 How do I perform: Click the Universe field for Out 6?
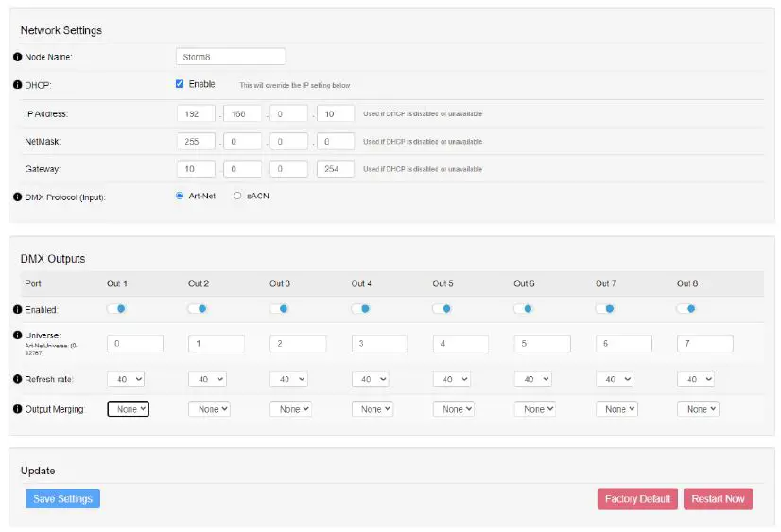click(x=542, y=344)
